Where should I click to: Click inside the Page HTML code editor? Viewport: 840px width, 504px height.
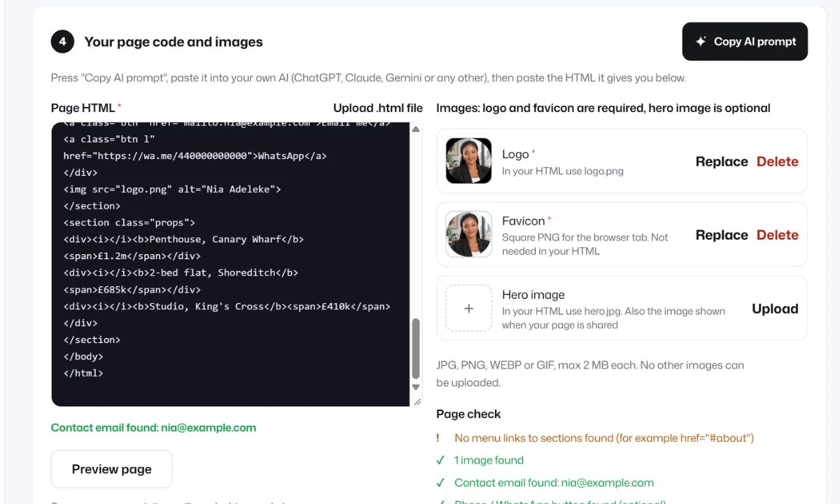231,264
